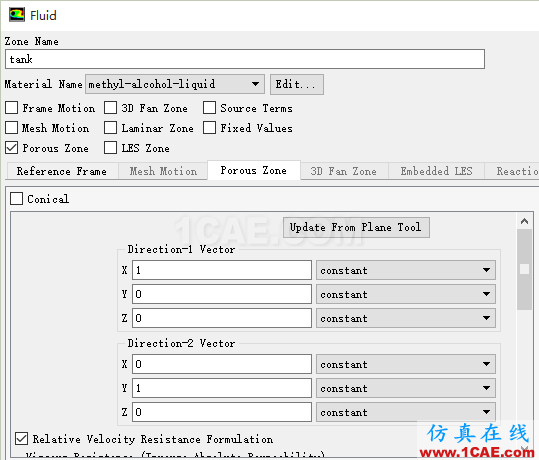Click the Edit... material button
This screenshot has width=539, height=460.
tap(297, 84)
